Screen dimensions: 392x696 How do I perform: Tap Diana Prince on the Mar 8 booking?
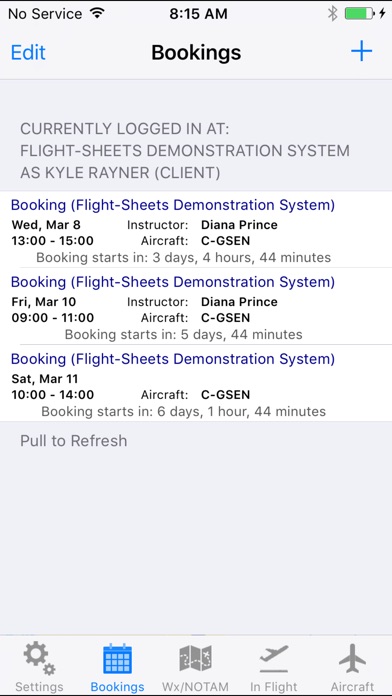pos(239,225)
